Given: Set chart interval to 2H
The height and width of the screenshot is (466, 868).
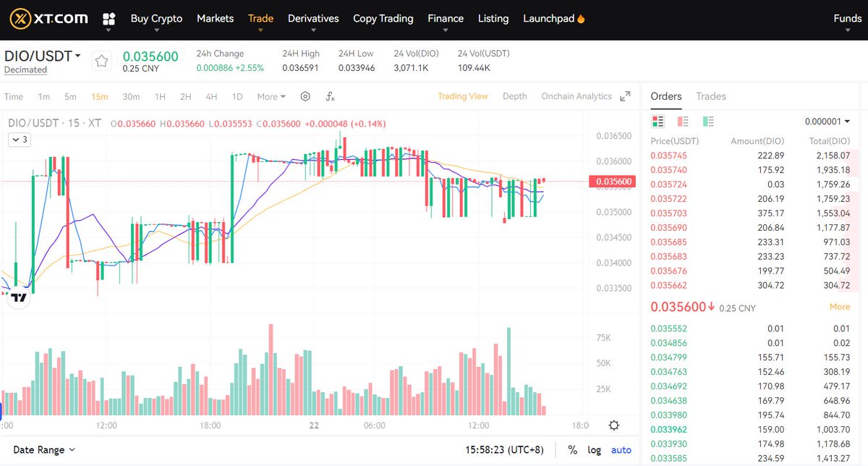Looking at the screenshot, I should coord(186,96).
